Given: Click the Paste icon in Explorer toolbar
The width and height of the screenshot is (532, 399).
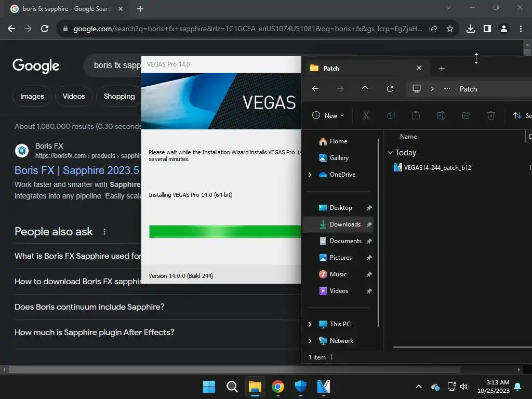Looking at the screenshot, I should [x=416, y=116].
